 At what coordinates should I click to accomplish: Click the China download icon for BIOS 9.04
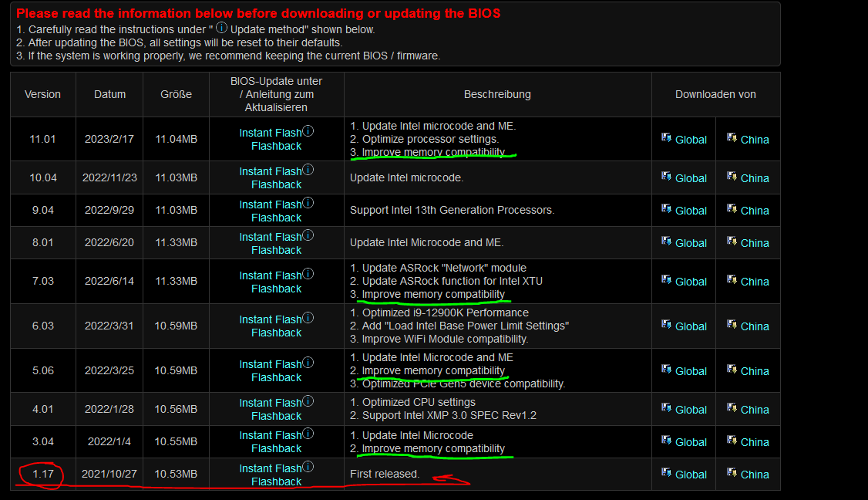(x=732, y=208)
